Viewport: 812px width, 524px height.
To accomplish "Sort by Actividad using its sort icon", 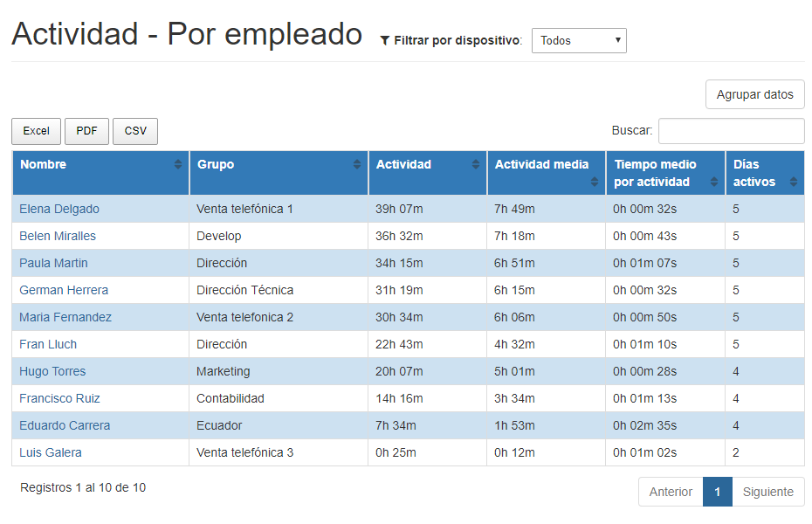I will point(475,164).
